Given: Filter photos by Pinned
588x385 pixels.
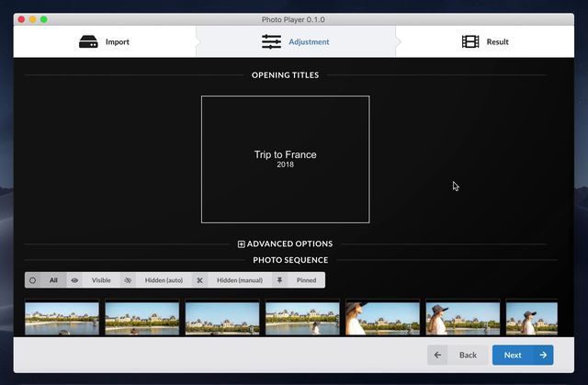Looking at the screenshot, I should click(x=306, y=280).
